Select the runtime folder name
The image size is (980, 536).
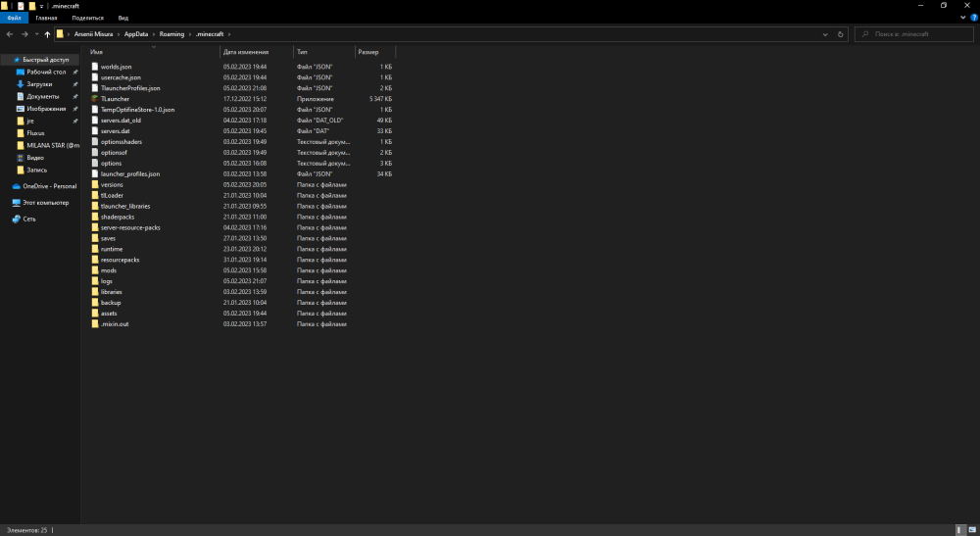[x=112, y=249]
